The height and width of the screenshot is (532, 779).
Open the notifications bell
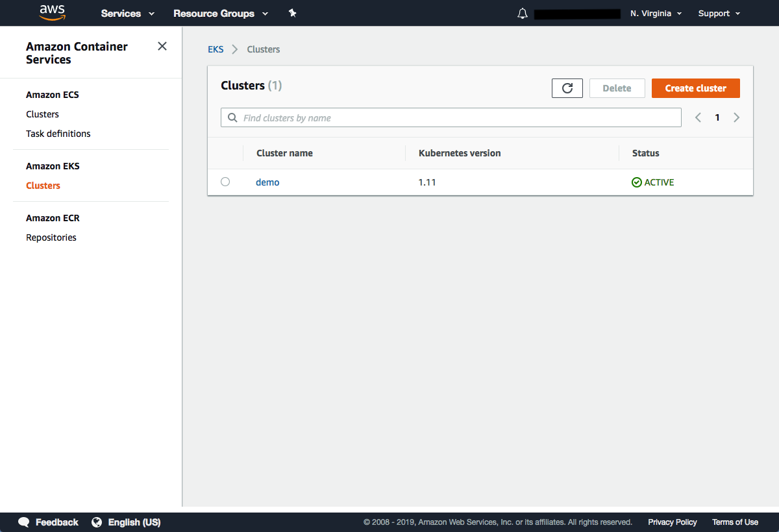(523, 14)
